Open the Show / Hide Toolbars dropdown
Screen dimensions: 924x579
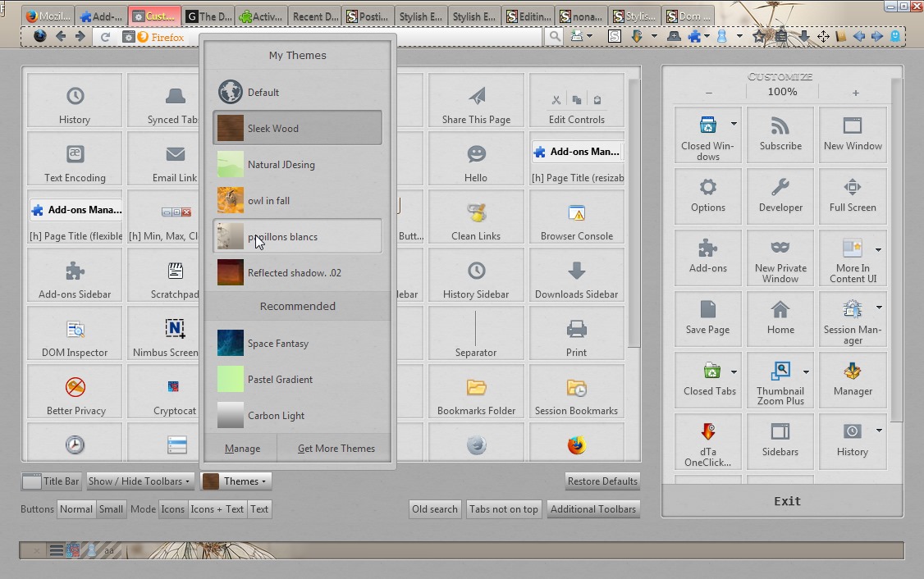click(140, 481)
